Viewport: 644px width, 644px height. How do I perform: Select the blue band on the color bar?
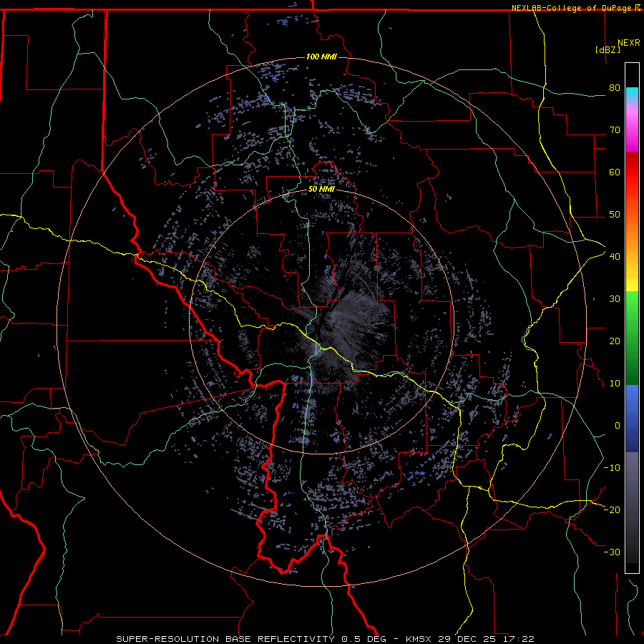[632, 419]
